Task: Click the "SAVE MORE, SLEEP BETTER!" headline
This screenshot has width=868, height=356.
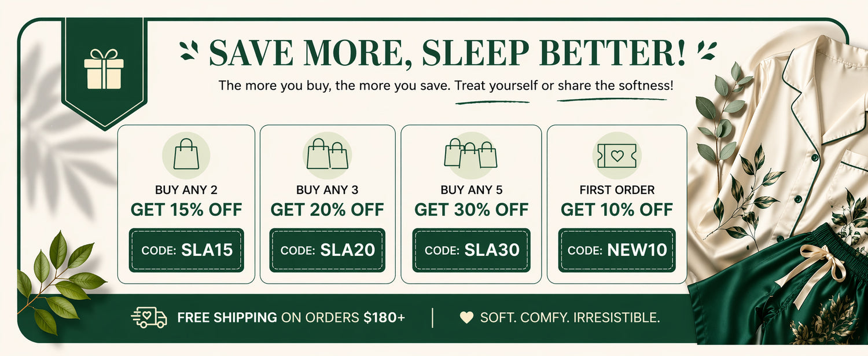Action: [x=447, y=53]
